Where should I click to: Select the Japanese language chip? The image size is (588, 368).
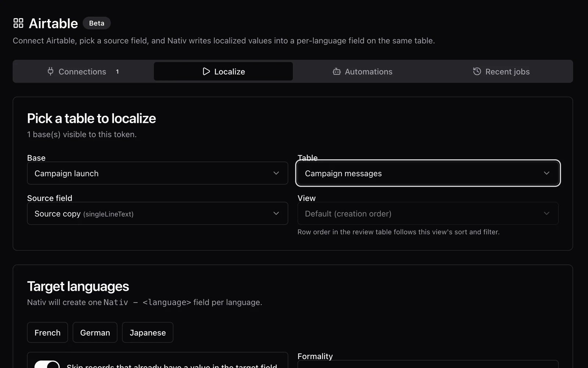point(148,333)
